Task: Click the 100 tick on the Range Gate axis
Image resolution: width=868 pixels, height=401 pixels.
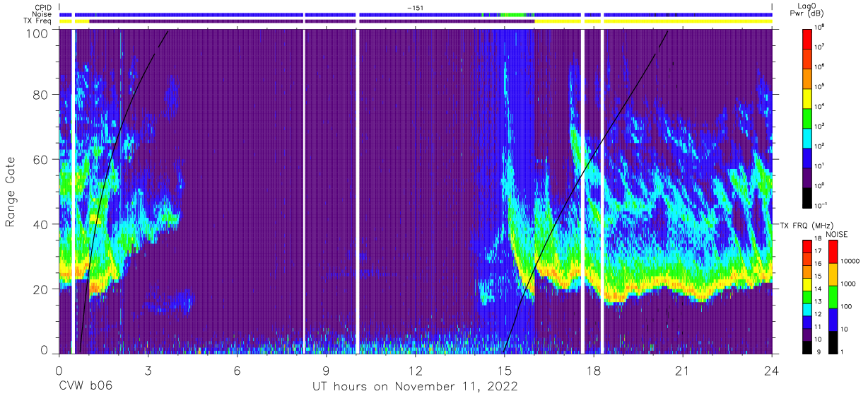Action: coord(36,33)
